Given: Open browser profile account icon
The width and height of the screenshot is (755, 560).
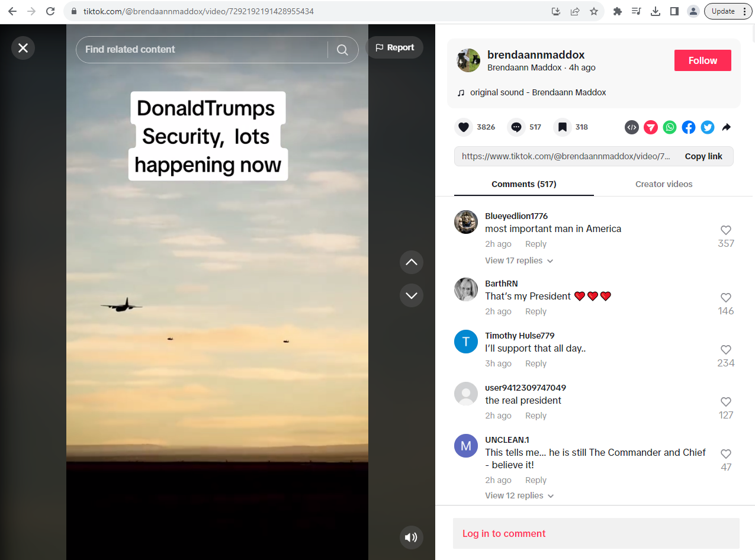Looking at the screenshot, I should pos(693,11).
